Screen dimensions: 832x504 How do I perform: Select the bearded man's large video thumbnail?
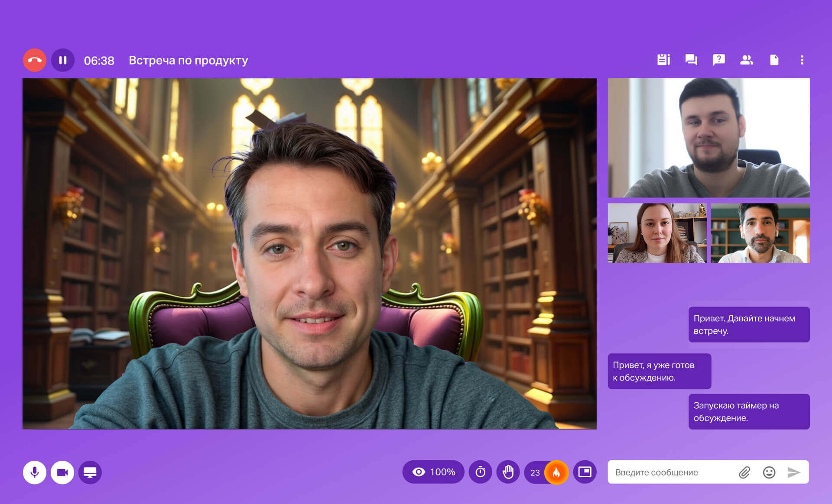click(708, 138)
